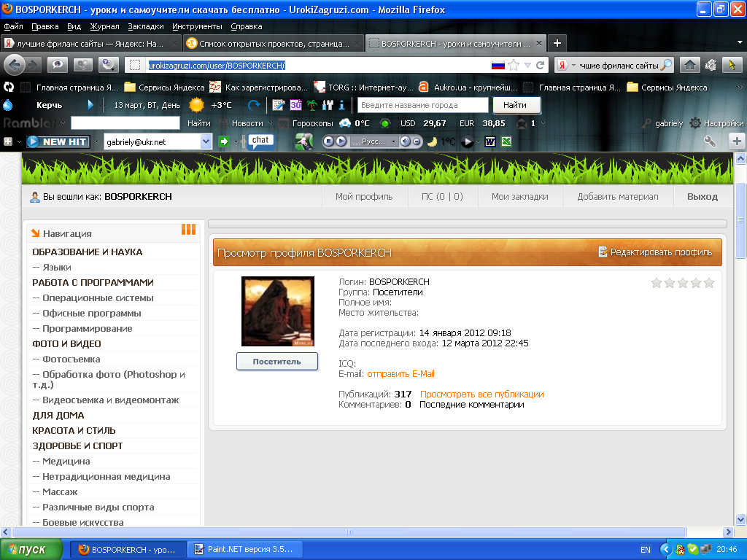Click Выход to log out
This screenshot has width=747, height=560.
pyautogui.click(x=703, y=197)
